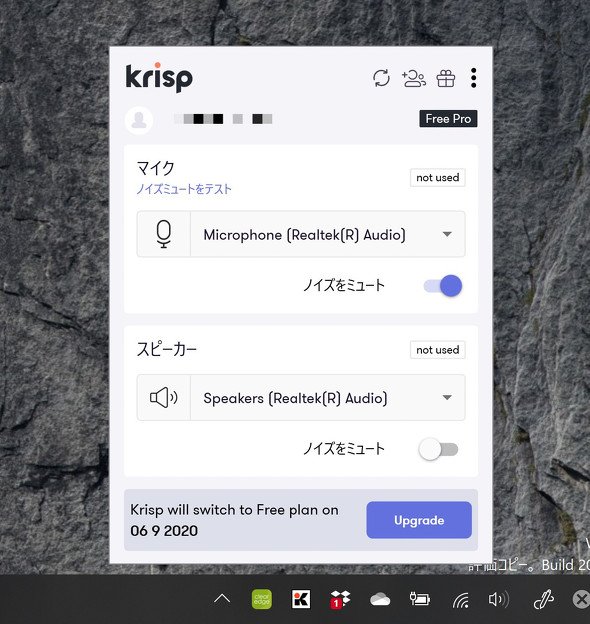Image resolution: width=590 pixels, height=624 pixels.
Task: Open the Windows Ink pen tray icon
Action: click(543, 600)
